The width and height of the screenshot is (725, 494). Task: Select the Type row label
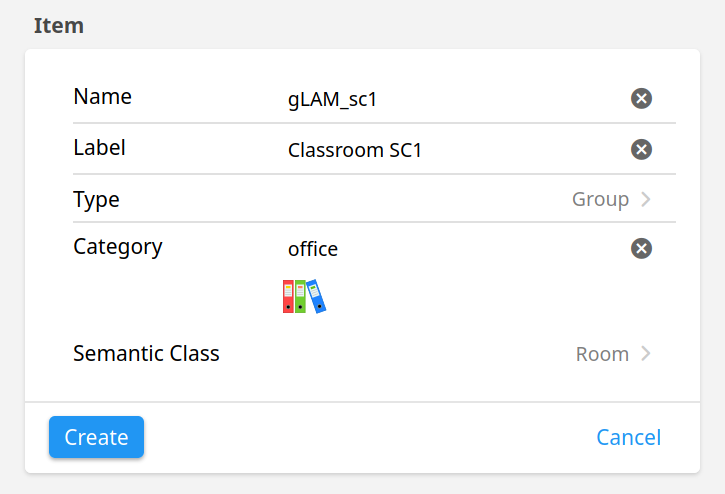coord(96,200)
